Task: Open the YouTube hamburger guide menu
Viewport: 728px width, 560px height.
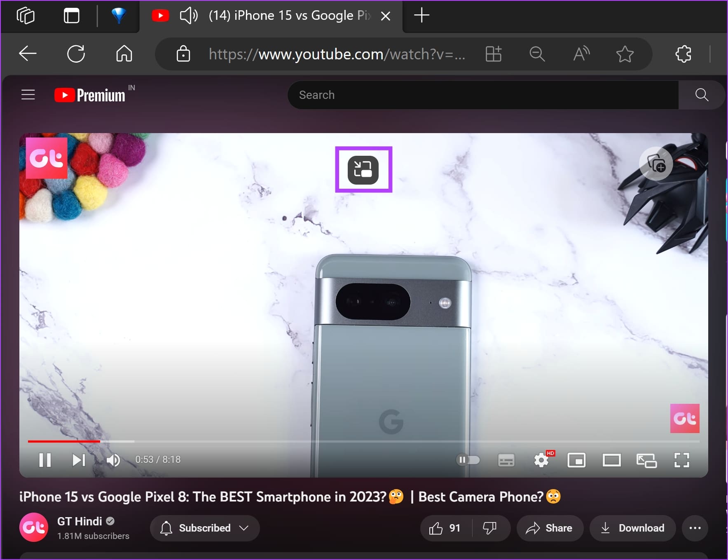Action: pos(28,95)
